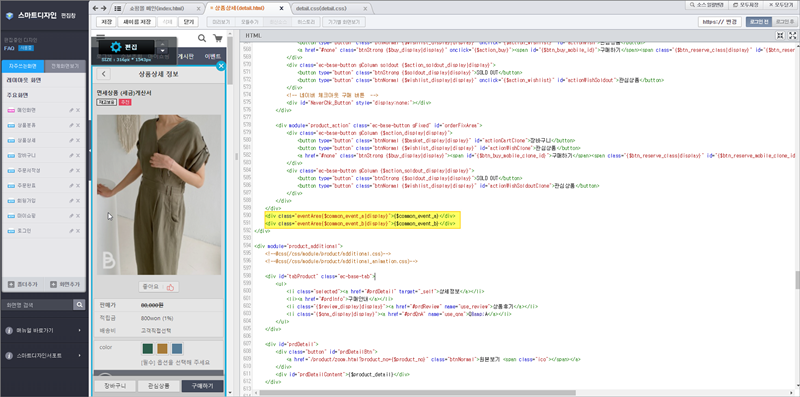Screen dimensions: 800x397
Task: Go forward with the right arrow navigation icon
Action: [x=104, y=8]
